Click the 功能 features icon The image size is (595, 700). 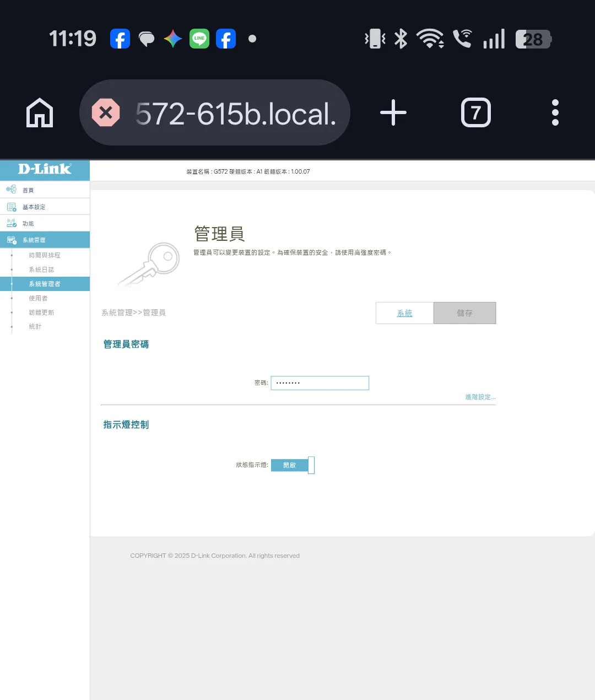click(x=11, y=223)
